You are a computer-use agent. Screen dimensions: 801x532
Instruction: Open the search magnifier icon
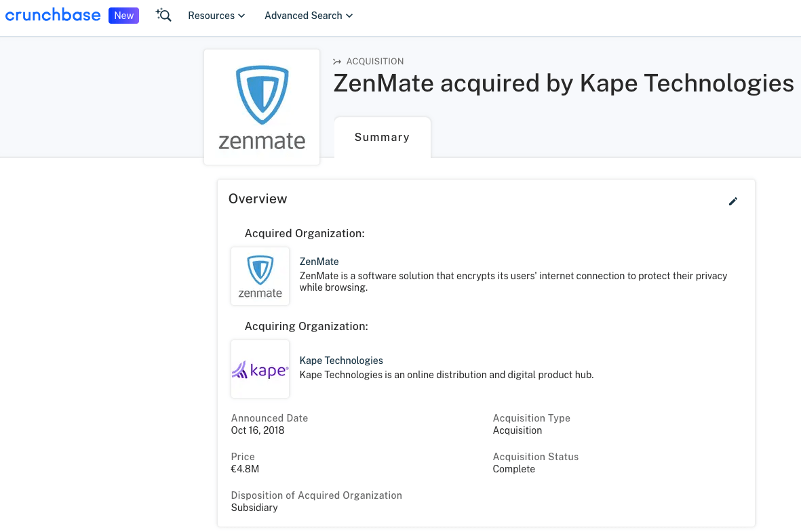tap(163, 16)
